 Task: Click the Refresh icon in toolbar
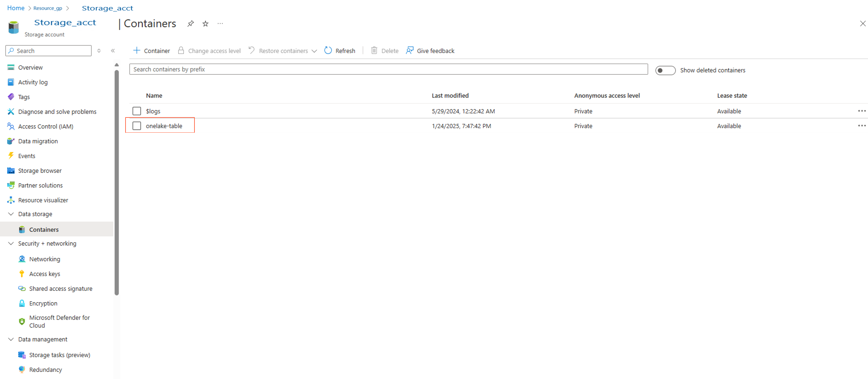[x=328, y=51]
